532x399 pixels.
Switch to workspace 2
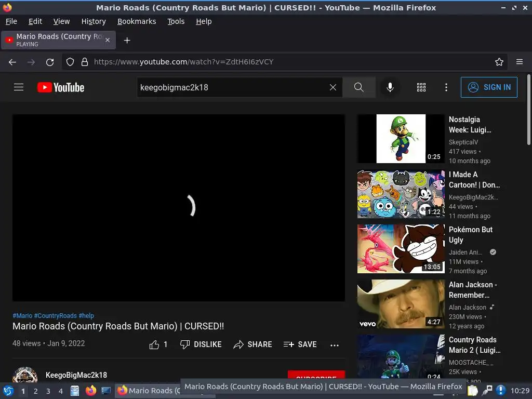pyautogui.click(x=36, y=391)
